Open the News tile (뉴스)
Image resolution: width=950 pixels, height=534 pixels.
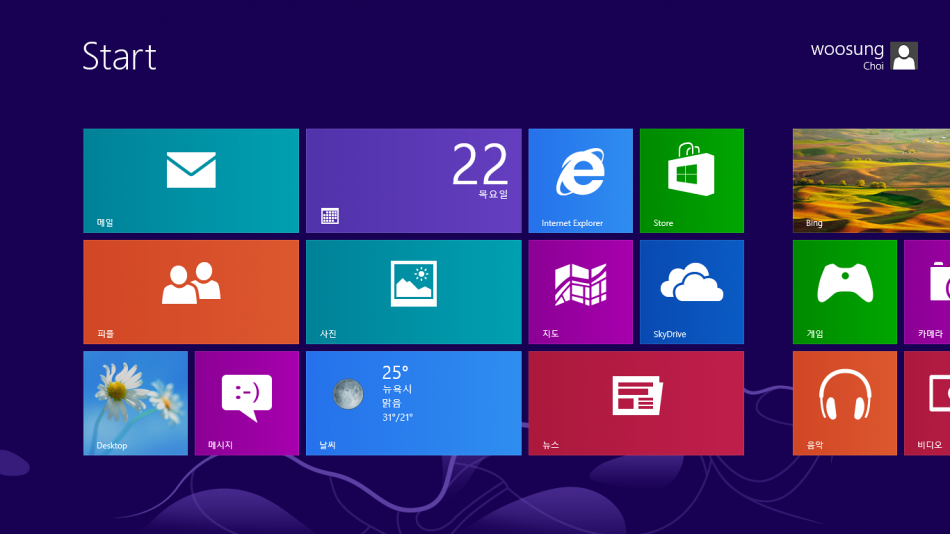tap(636, 403)
